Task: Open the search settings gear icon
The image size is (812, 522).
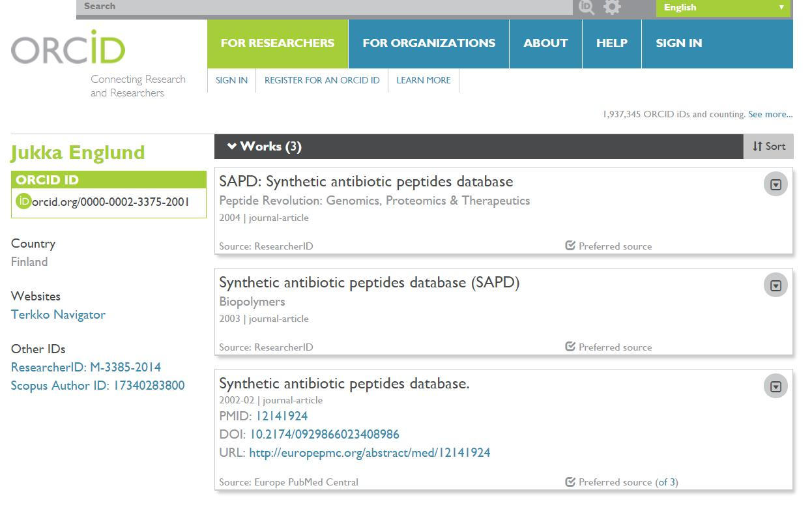Action: (x=612, y=7)
